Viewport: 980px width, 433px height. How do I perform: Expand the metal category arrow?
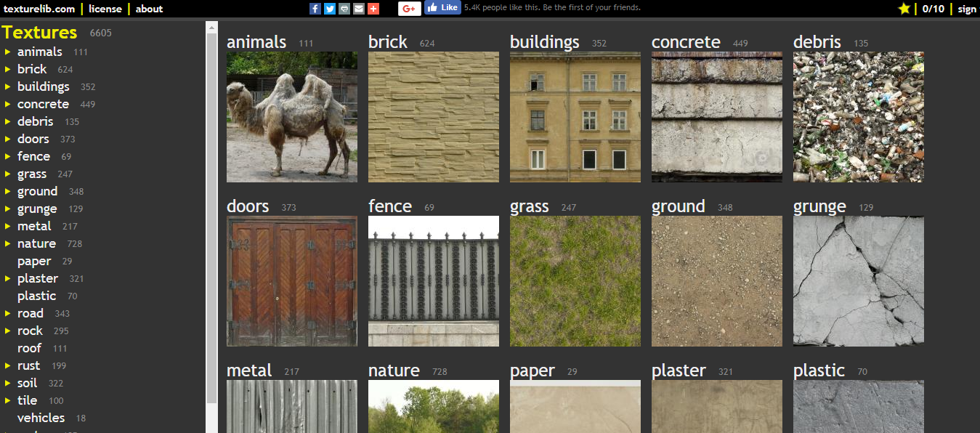pos(7,226)
